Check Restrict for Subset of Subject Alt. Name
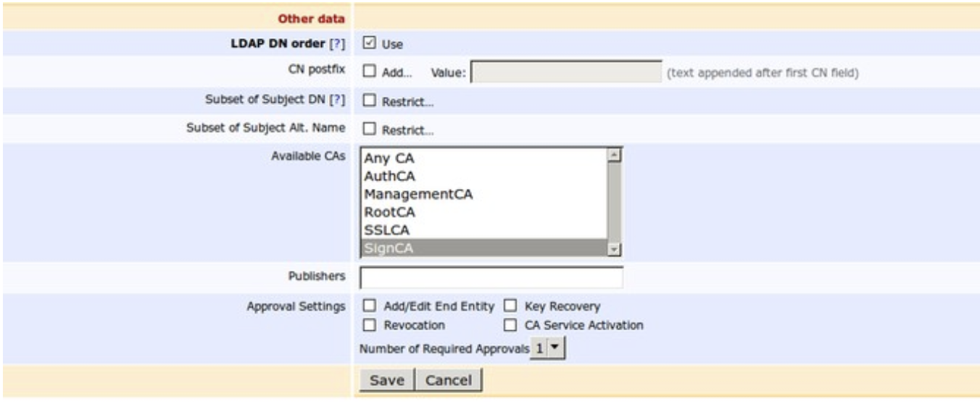 click(x=368, y=130)
